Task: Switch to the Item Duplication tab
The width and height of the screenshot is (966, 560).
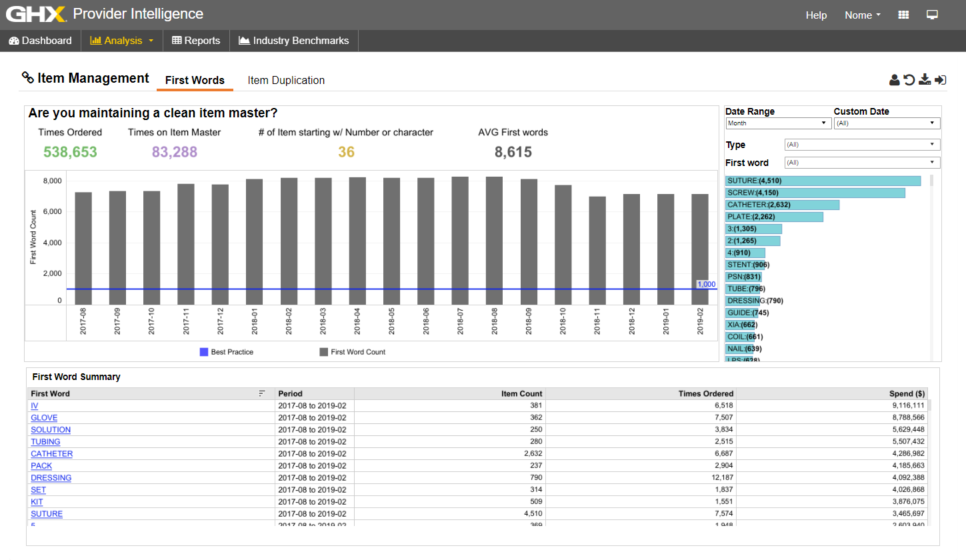Action: point(286,80)
